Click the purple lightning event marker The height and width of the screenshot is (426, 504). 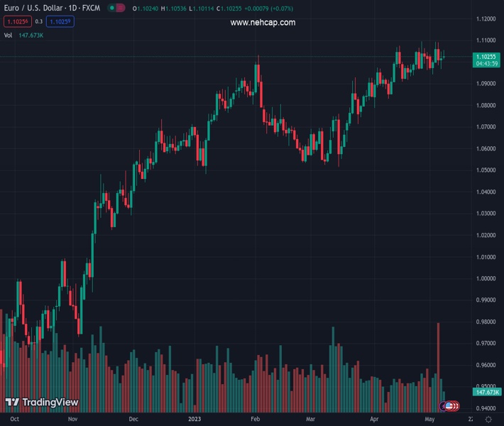coord(444,405)
